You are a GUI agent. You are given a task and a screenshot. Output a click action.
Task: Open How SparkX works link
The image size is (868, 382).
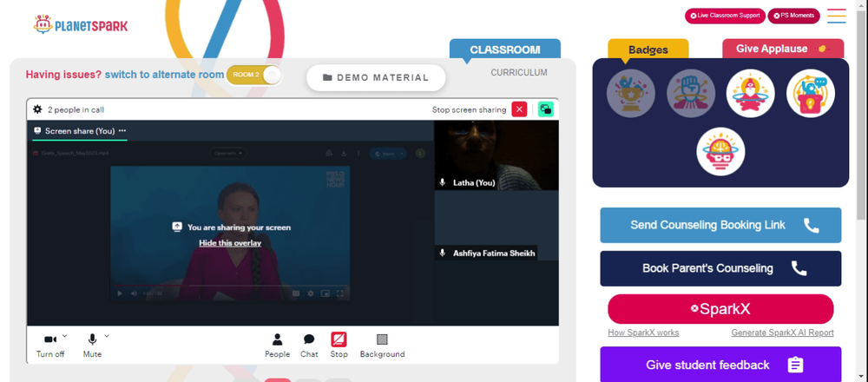click(x=643, y=333)
